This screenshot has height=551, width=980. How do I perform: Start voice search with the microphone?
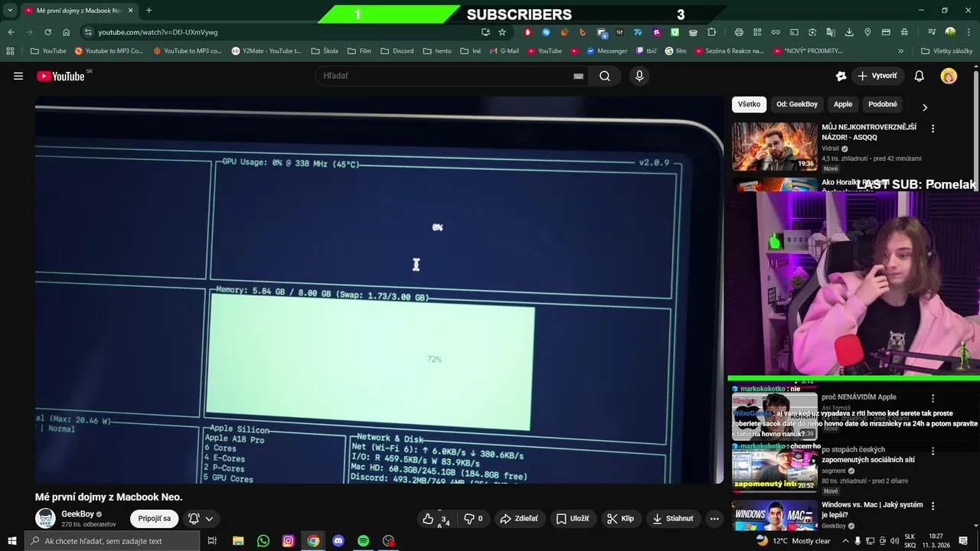coord(639,76)
